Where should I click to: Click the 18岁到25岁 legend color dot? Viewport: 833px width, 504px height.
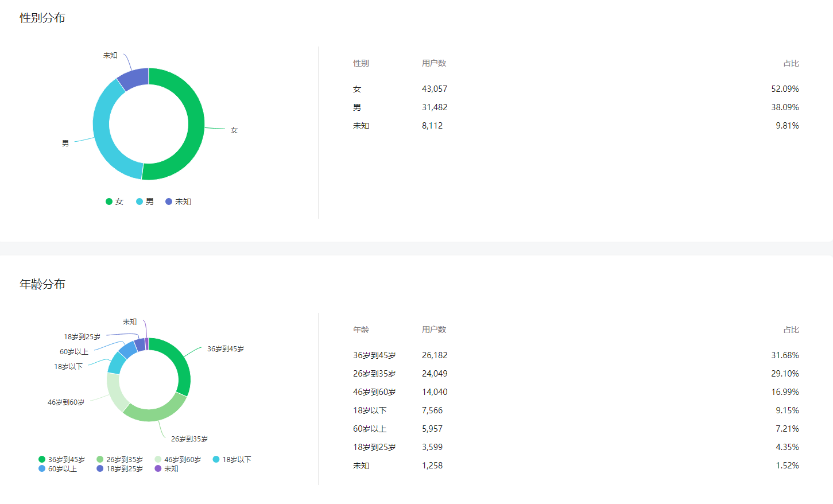click(x=100, y=468)
